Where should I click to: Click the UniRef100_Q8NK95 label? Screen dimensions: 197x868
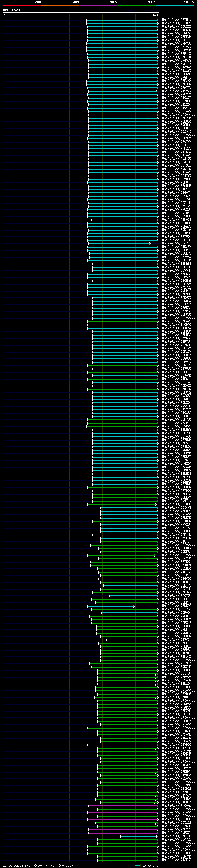click(177, 606)
